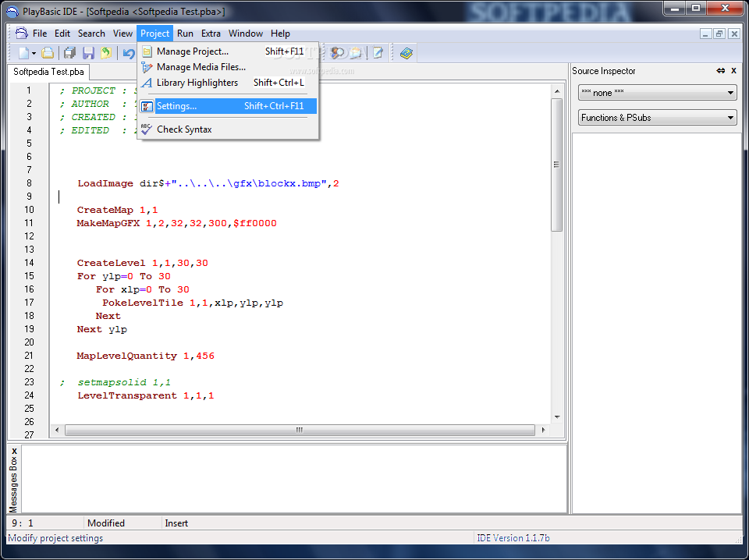749x560 pixels.
Task: Click the 'Modified' status bar entry
Action: [x=106, y=523]
